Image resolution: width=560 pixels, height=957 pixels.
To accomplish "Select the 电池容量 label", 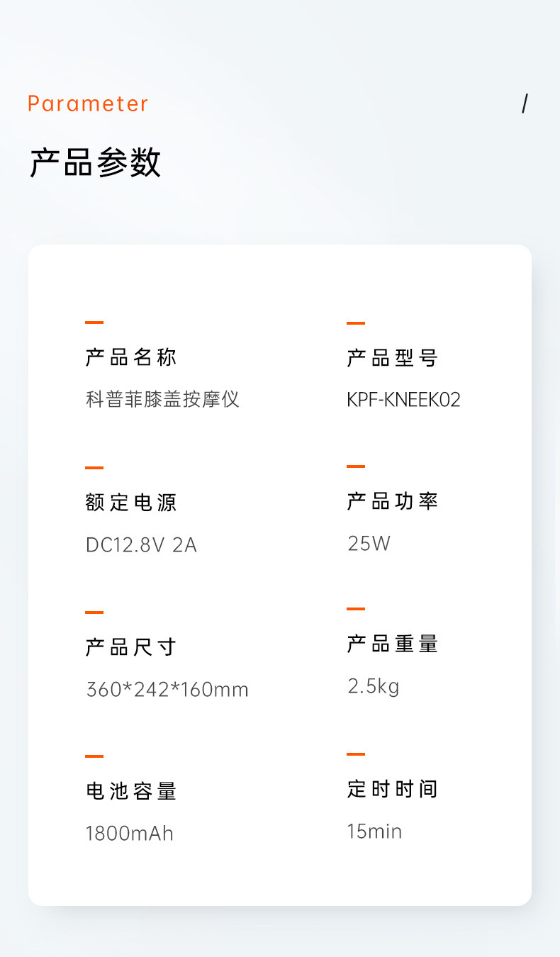I will coord(131,791).
